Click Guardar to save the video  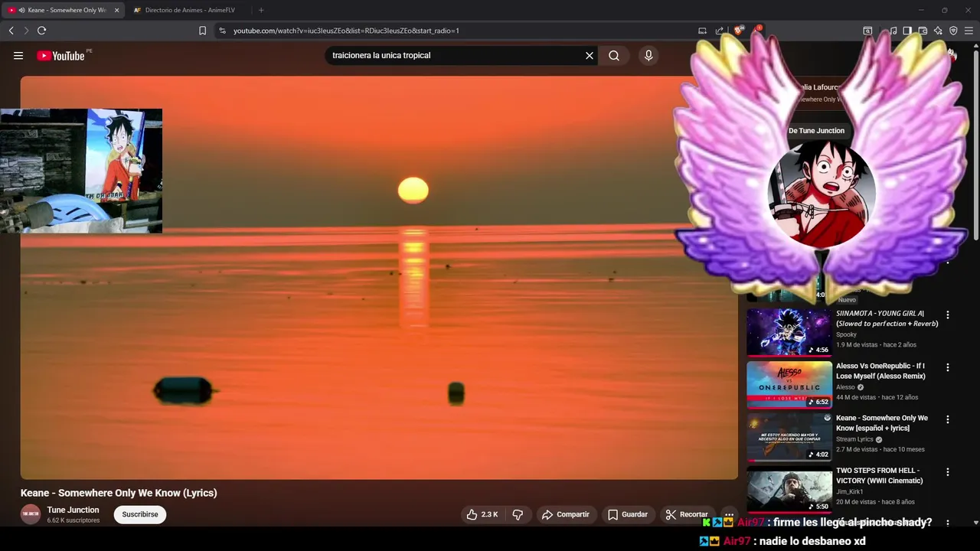pos(628,514)
